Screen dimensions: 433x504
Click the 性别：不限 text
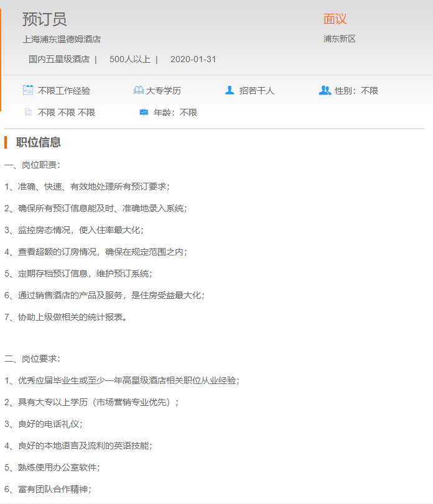(x=356, y=91)
